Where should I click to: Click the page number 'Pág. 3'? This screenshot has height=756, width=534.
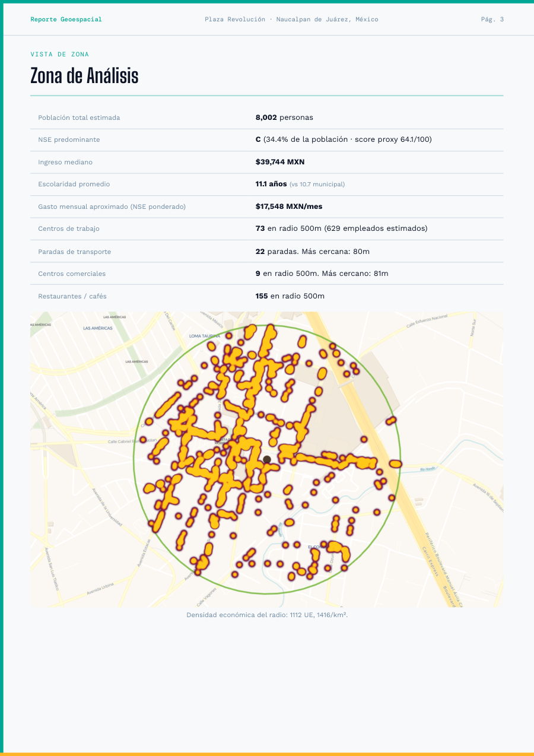[x=492, y=20]
